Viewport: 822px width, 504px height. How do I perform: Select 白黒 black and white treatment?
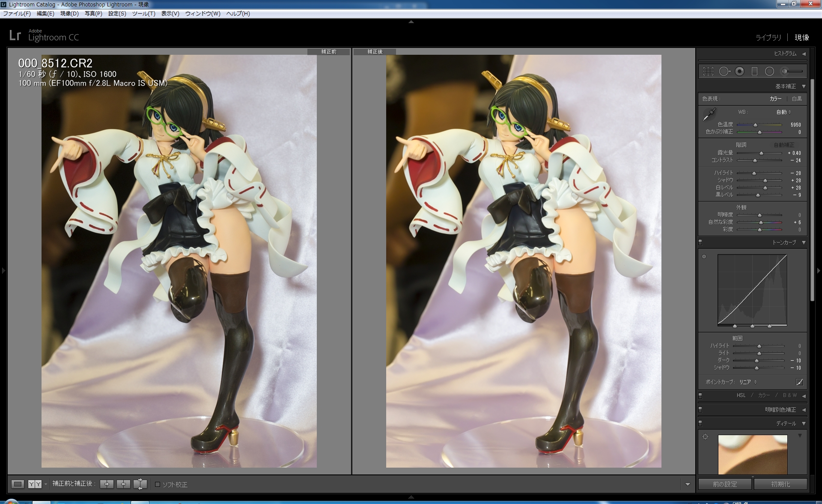(797, 99)
